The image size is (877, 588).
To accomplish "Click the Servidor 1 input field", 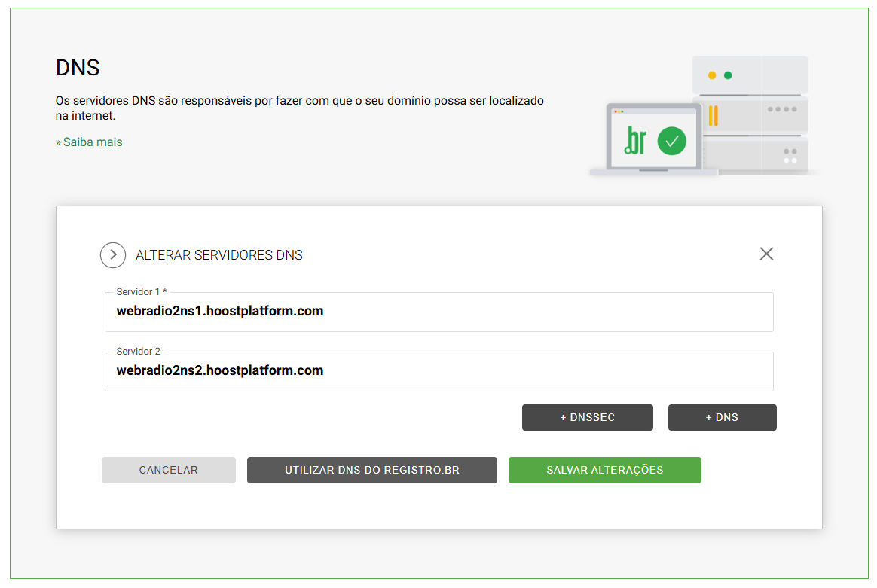I will tap(438, 312).
